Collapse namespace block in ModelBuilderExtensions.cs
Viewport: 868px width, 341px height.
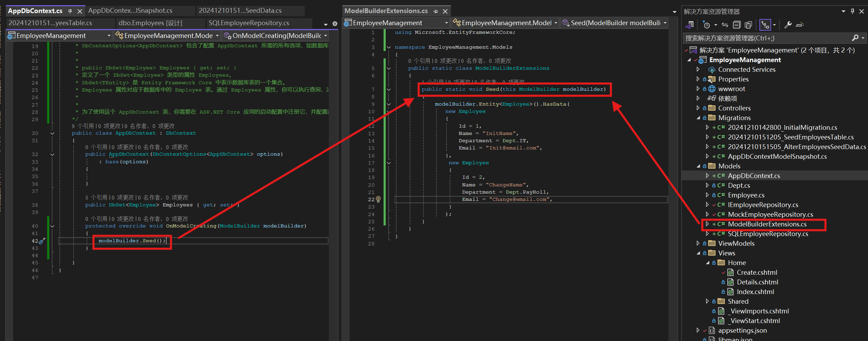pyautogui.click(x=389, y=47)
